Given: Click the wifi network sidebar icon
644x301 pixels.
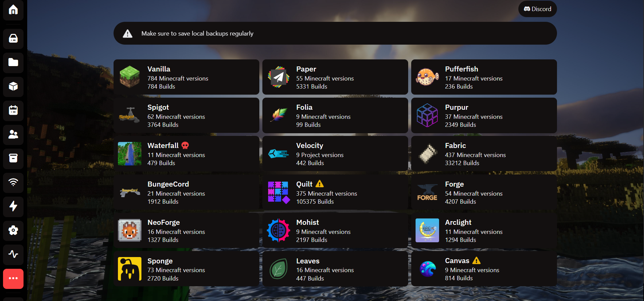Looking at the screenshot, I should (x=13, y=182).
